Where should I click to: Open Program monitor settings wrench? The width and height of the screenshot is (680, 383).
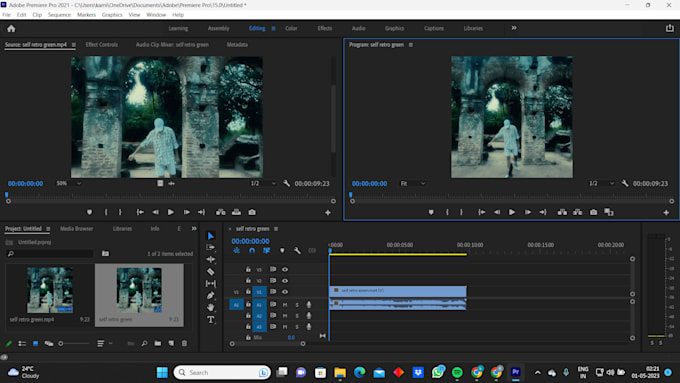coord(625,183)
